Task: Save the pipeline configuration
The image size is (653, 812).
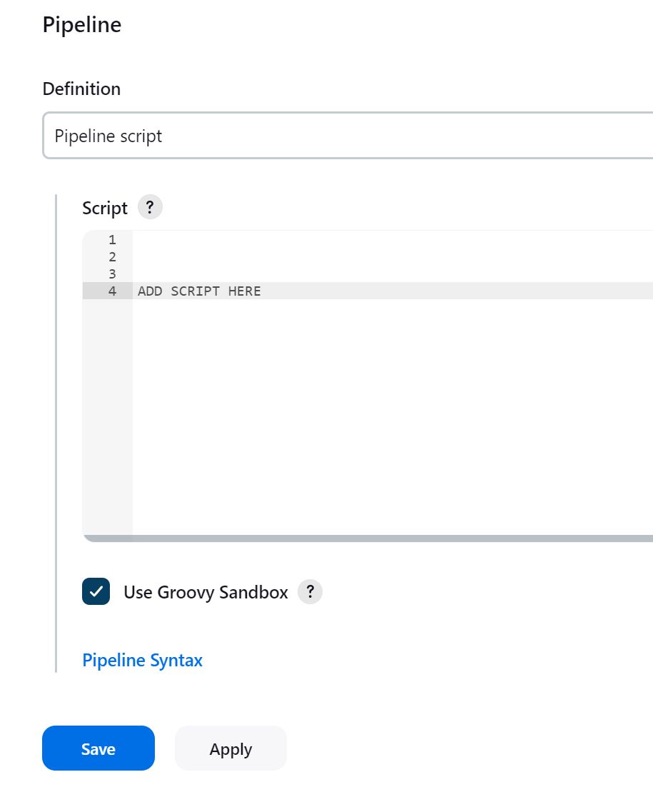Action: click(x=98, y=748)
